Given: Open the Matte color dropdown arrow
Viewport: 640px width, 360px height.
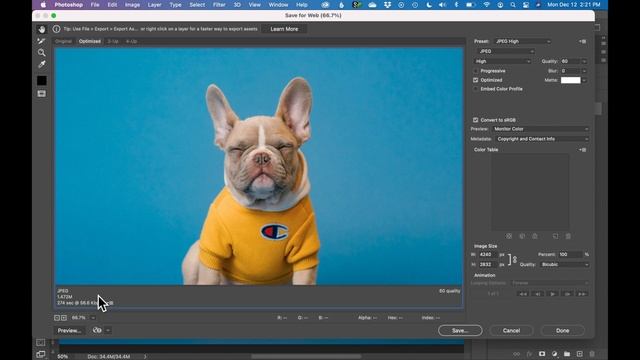Looking at the screenshot, I should (584, 80).
